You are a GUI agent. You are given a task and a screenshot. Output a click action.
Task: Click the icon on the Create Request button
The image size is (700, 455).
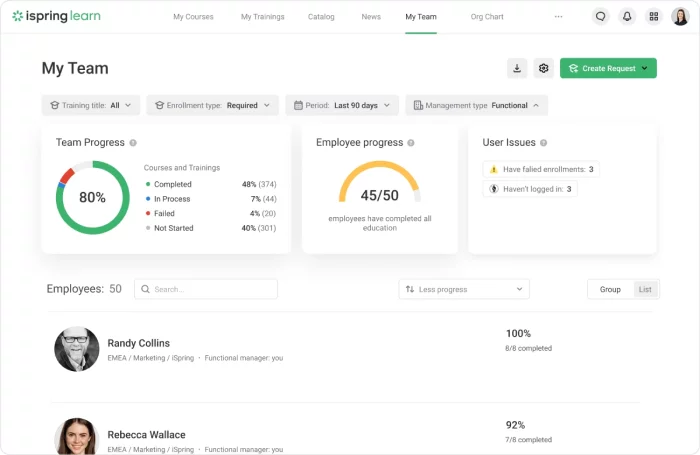pyautogui.click(x=574, y=68)
